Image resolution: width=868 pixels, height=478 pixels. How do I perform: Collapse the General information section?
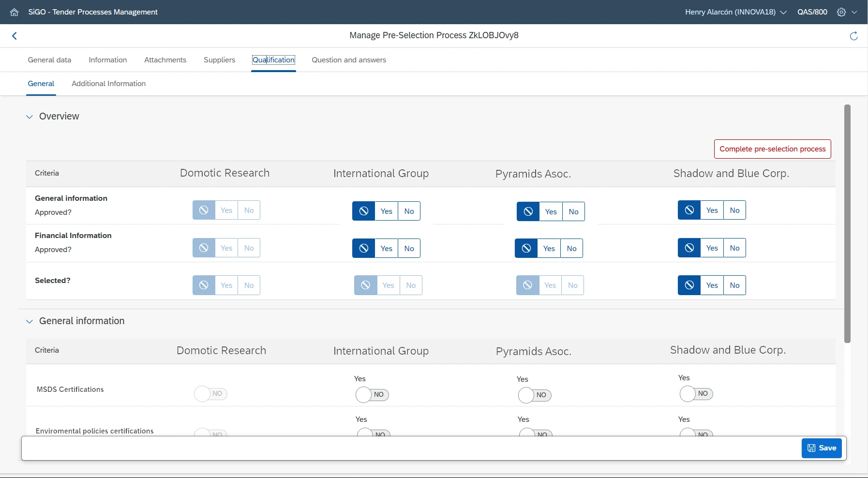click(30, 321)
